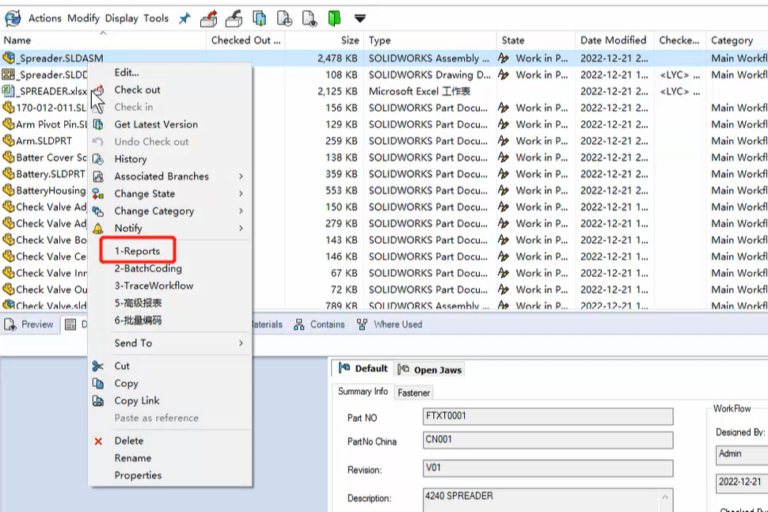Switch to Summary Info tab

pyautogui.click(x=362, y=391)
